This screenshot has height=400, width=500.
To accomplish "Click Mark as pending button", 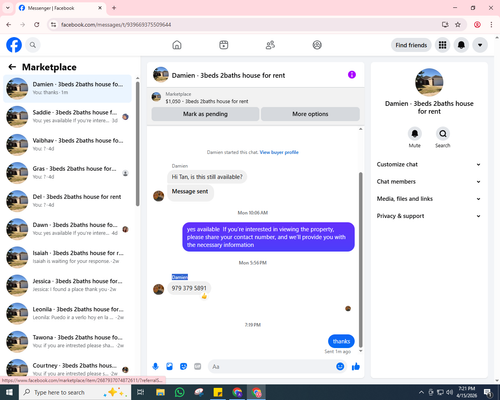I will (x=205, y=114).
